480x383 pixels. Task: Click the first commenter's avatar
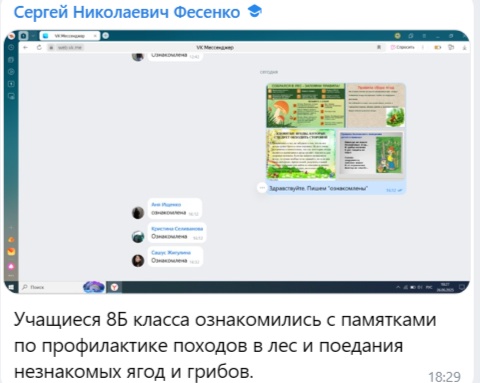[x=138, y=212]
